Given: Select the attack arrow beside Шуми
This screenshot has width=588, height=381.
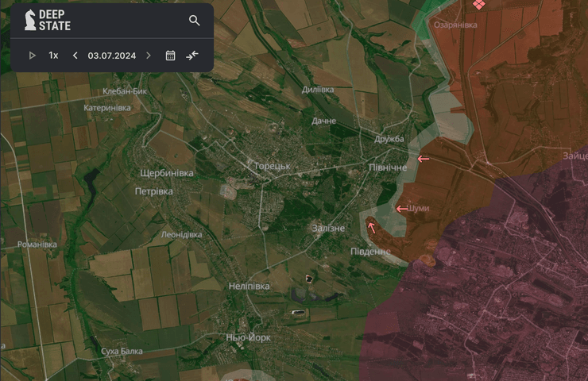Looking at the screenshot, I should tap(401, 209).
